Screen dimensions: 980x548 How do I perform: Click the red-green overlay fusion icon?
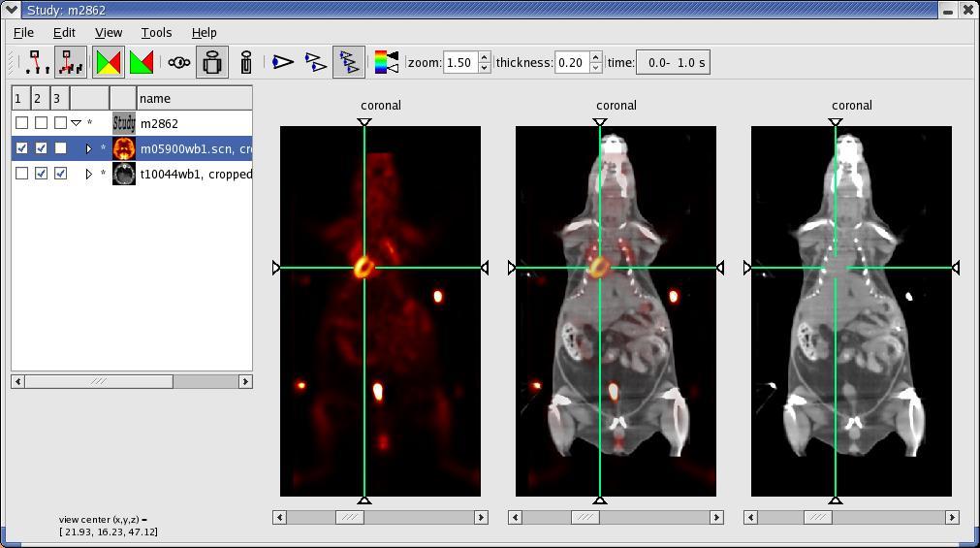142,63
